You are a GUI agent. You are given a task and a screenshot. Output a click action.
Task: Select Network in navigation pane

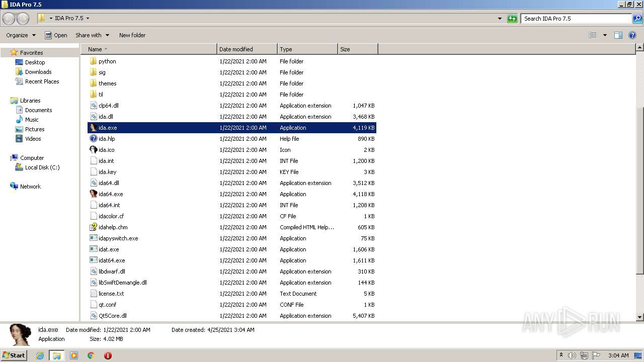[x=30, y=187]
